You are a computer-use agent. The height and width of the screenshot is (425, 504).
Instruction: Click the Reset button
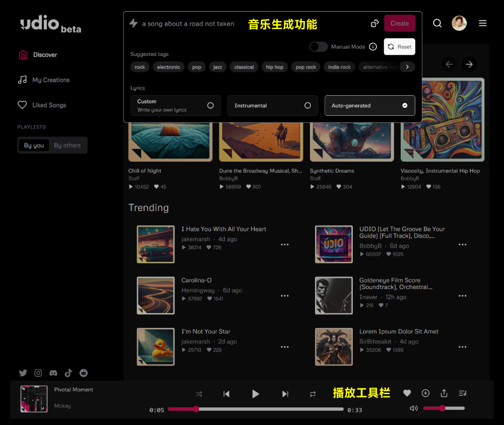click(x=400, y=47)
